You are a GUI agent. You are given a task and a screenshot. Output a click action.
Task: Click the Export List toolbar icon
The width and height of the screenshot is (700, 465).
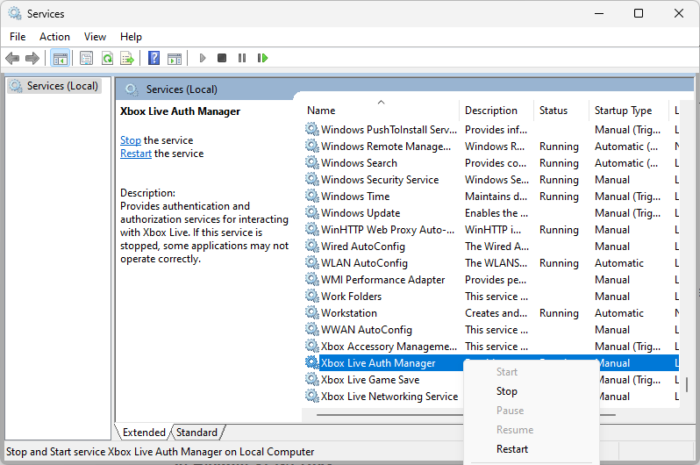127,59
